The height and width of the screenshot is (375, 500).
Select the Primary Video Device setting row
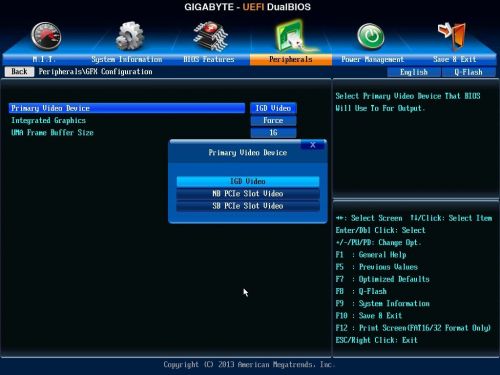point(127,108)
